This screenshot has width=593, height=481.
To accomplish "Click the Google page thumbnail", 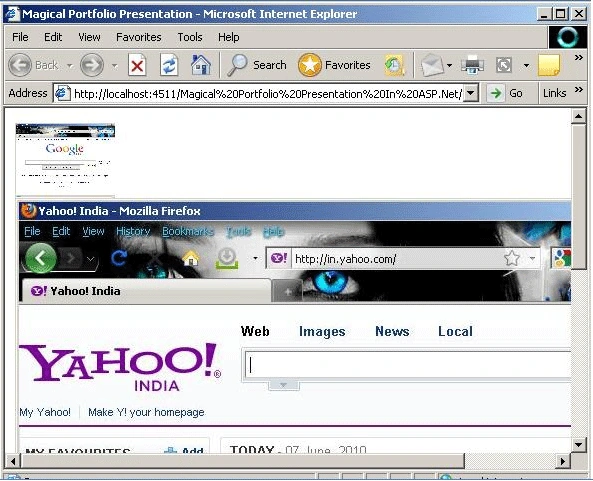I will 65,159.
